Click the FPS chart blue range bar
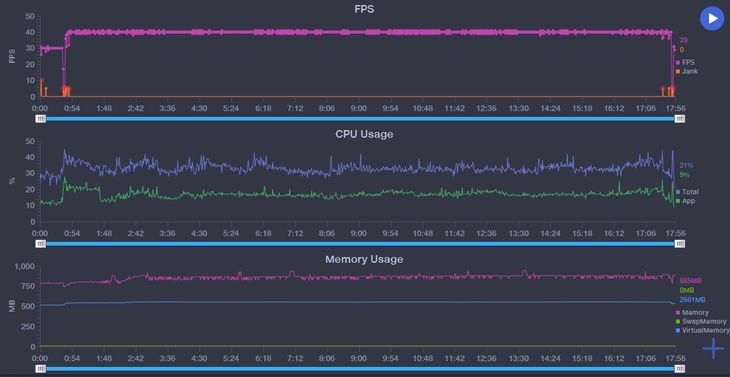 coord(360,119)
